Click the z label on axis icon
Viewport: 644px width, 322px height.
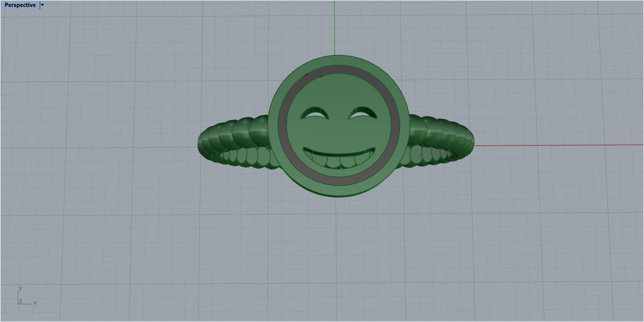[x=20, y=301]
